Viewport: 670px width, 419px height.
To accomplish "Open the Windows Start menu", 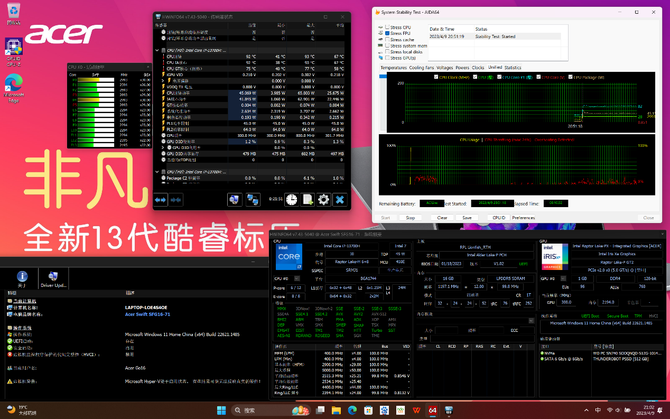I will pyautogui.click(x=221, y=410).
